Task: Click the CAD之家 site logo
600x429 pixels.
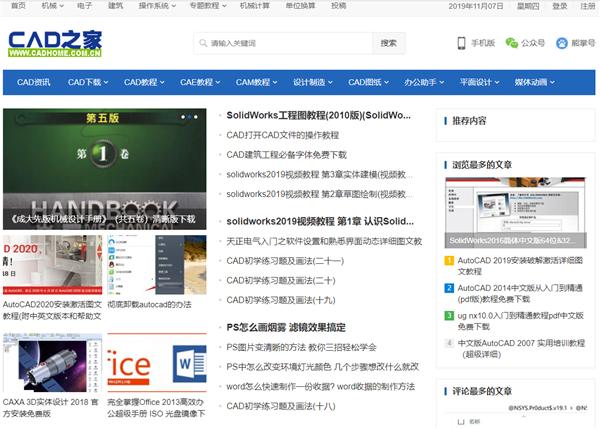Action: [55, 43]
